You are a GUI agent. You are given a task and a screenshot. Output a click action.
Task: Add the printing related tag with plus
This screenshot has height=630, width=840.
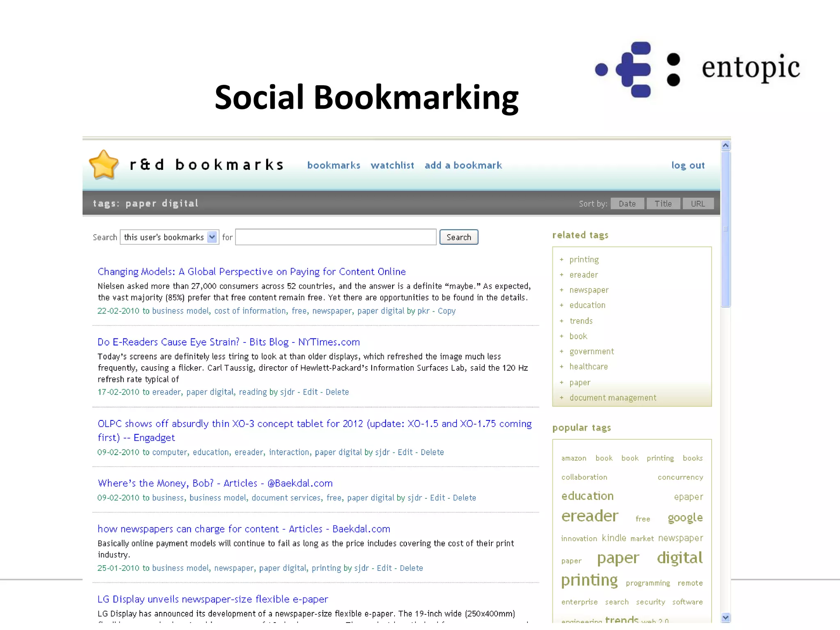pyautogui.click(x=562, y=260)
